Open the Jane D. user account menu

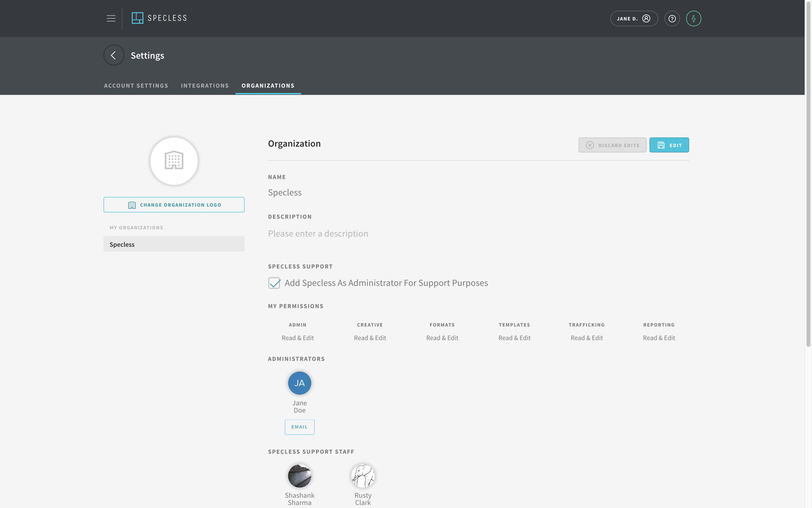(634, 18)
